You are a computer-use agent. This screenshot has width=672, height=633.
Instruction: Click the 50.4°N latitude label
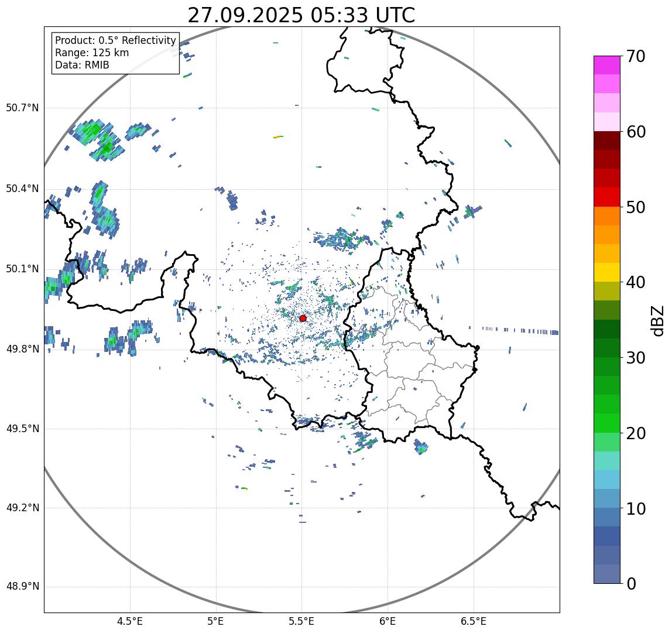click(x=22, y=189)
